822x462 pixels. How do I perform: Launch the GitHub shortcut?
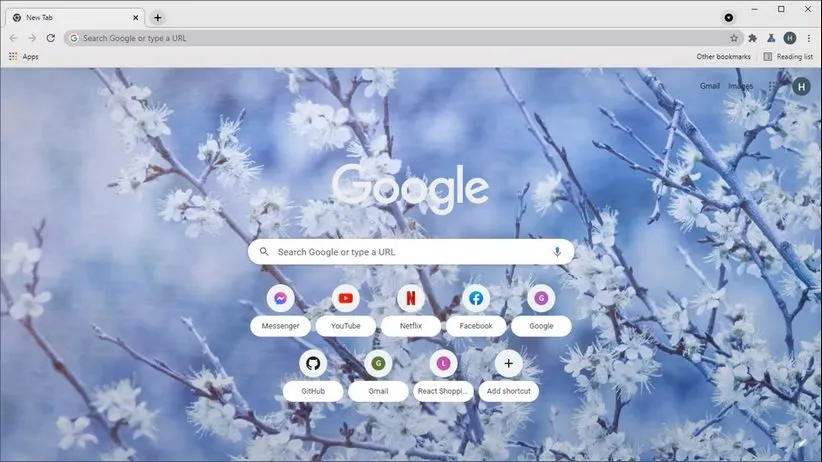[x=313, y=363]
